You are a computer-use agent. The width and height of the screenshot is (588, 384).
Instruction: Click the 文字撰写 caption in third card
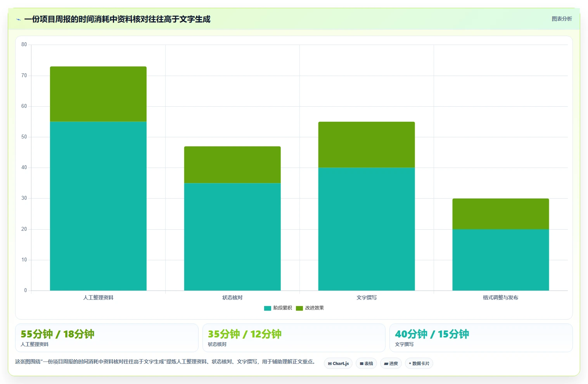tap(404, 344)
